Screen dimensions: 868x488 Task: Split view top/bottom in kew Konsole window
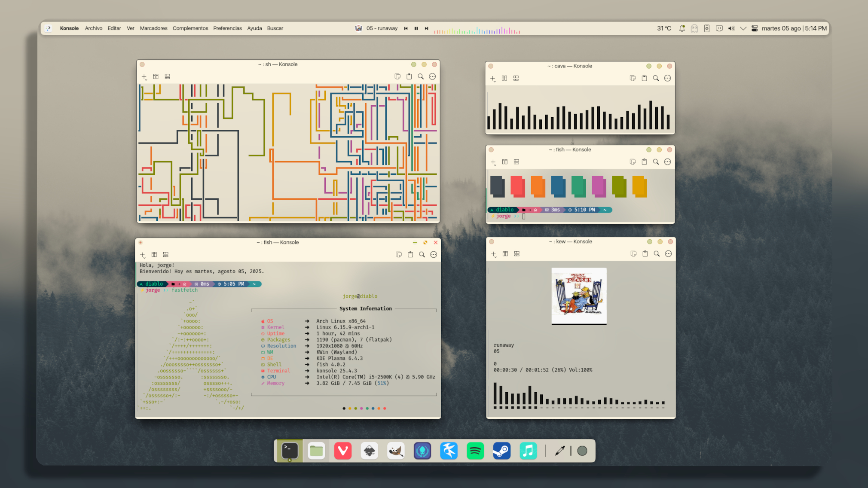click(517, 254)
